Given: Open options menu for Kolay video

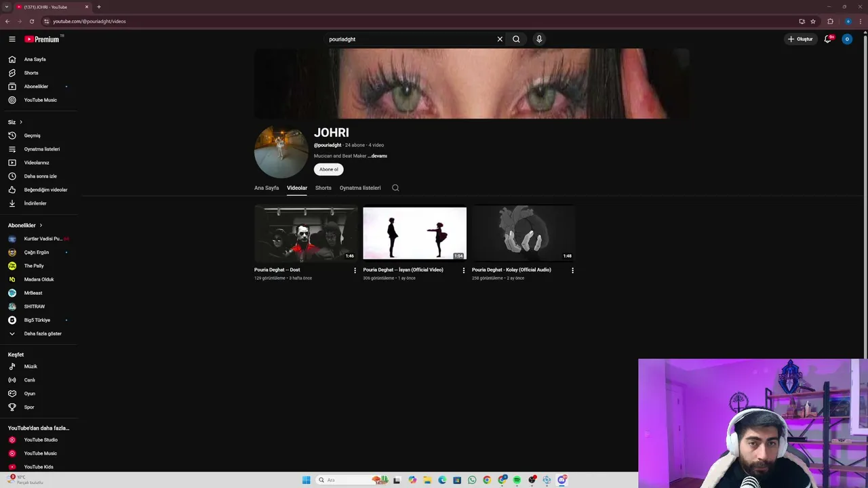Looking at the screenshot, I should click(x=572, y=270).
